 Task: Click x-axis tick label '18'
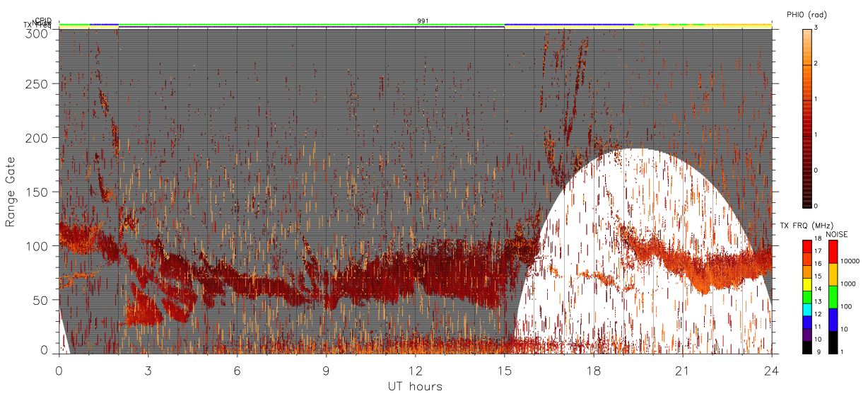click(x=593, y=370)
